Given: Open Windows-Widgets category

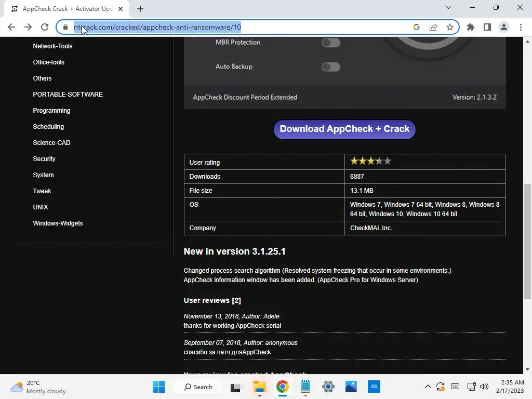Looking at the screenshot, I should coord(58,223).
